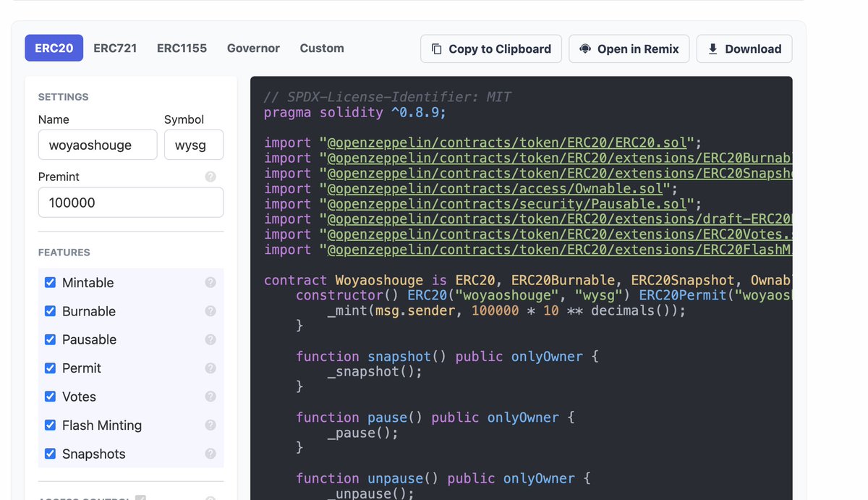Click the Copy to Clipboard button
The width and height of the screenshot is (868, 500).
pyautogui.click(x=491, y=48)
